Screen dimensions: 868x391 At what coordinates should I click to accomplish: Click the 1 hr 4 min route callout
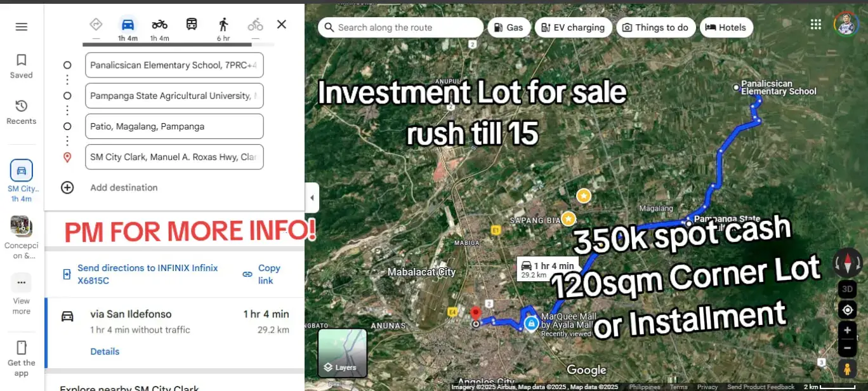point(548,270)
